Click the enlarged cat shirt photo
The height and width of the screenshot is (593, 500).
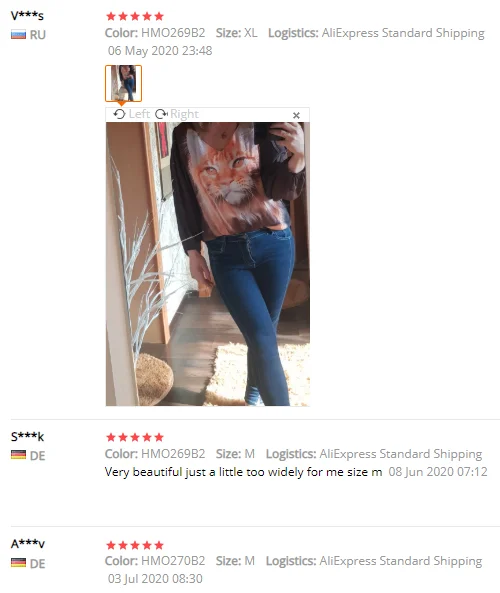208,264
